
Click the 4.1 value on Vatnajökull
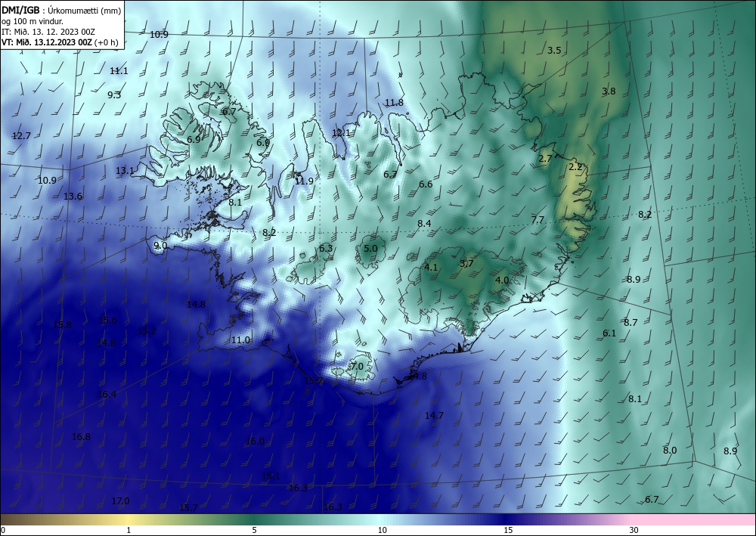(431, 268)
